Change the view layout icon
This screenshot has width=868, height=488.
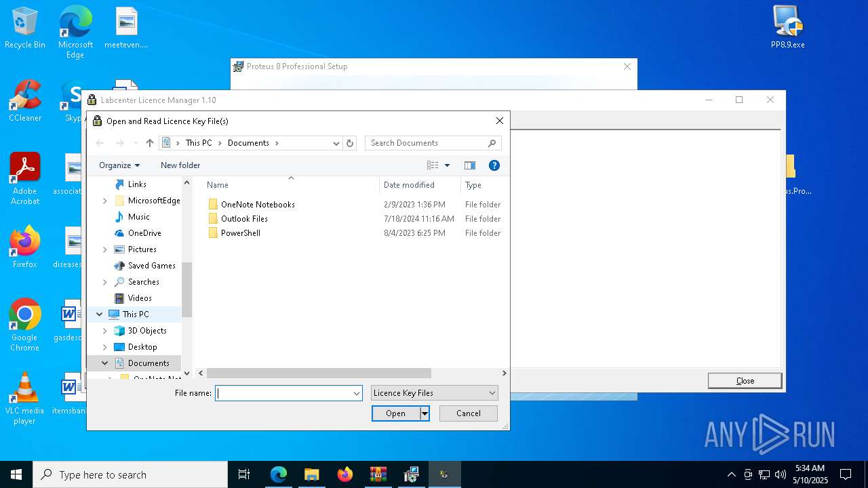pos(433,165)
